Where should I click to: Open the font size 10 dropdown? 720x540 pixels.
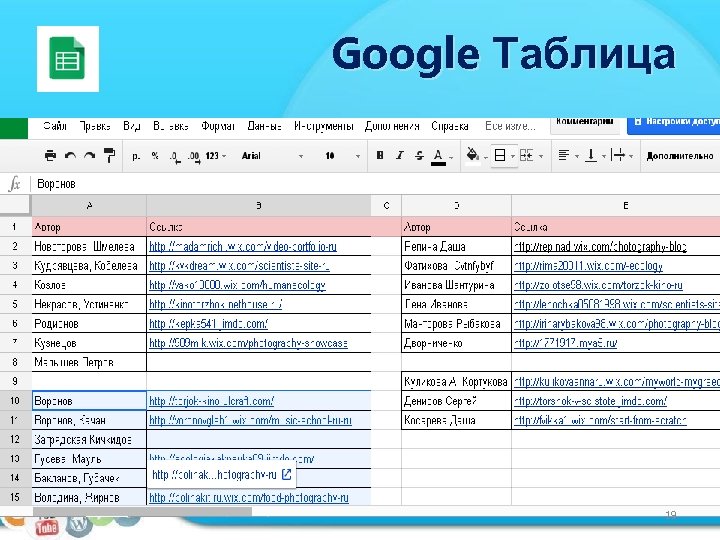click(x=342, y=156)
